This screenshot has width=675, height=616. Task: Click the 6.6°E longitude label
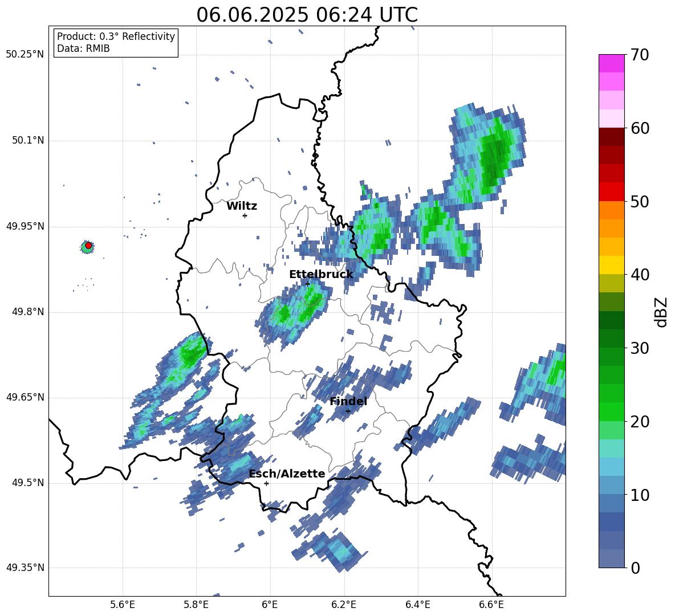pyautogui.click(x=491, y=605)
